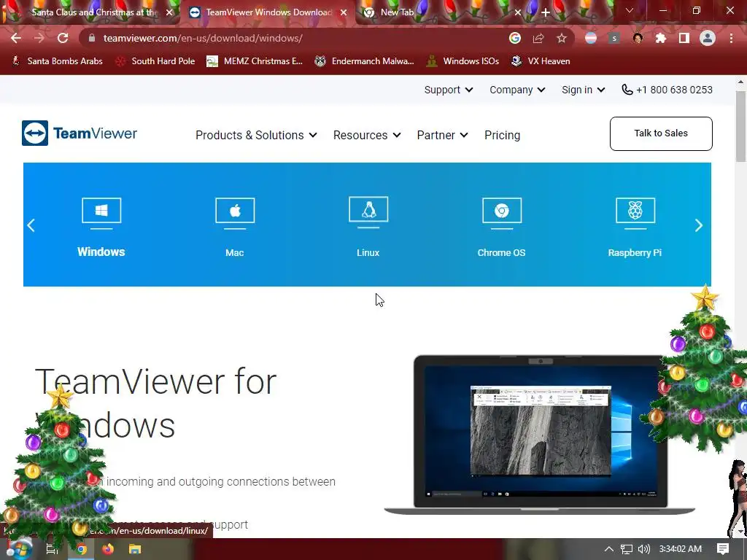Call the +1 800 638 0253 link
This screenshot has height=560, width=747.
pyautogui.click(x=667, y=90)
